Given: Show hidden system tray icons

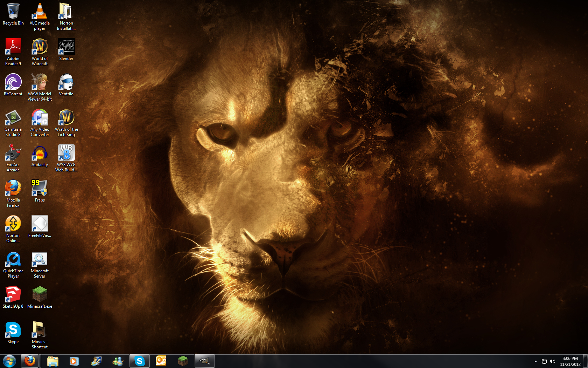Looking at the screenshot, I should (x=535, y=361).
